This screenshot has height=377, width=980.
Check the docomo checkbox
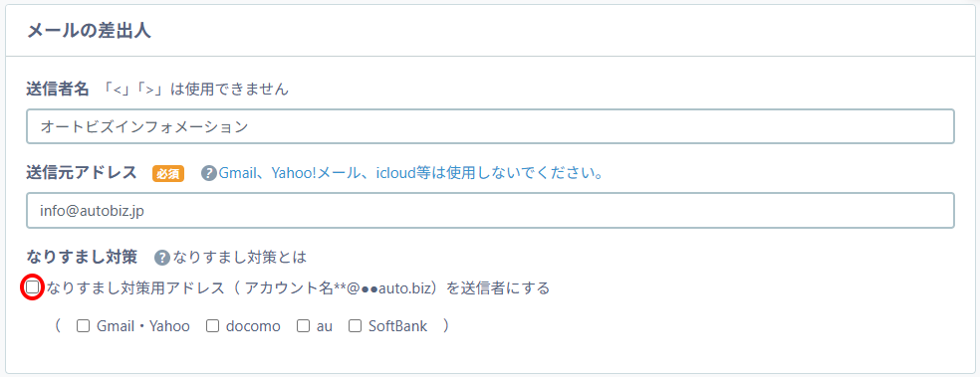pos(212,326)
